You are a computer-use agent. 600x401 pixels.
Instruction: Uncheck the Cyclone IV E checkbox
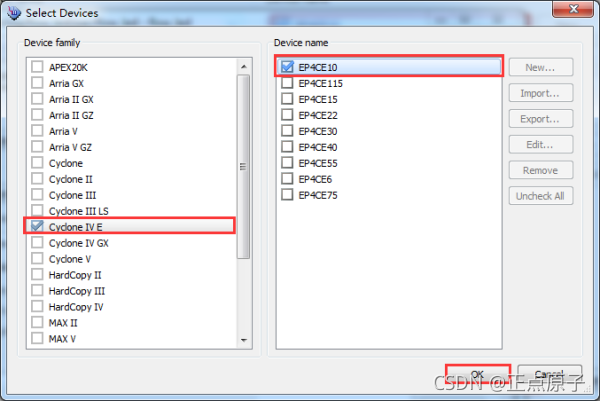[x=37, y=227]
